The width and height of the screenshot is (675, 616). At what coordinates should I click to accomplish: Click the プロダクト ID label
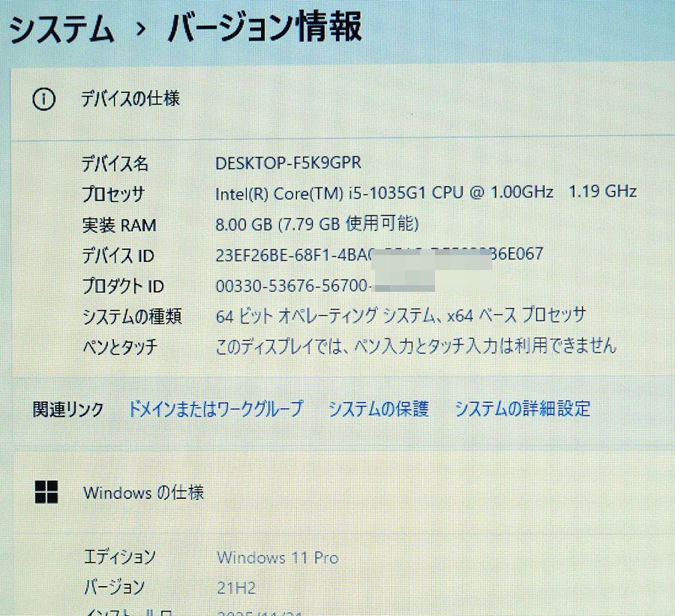pos(123,286)
